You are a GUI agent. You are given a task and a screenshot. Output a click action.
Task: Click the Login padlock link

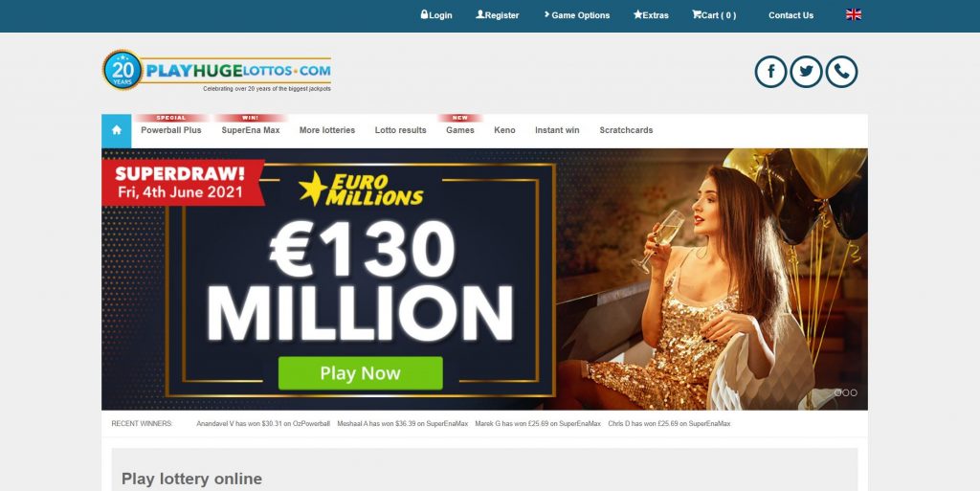tap(436, 15)
